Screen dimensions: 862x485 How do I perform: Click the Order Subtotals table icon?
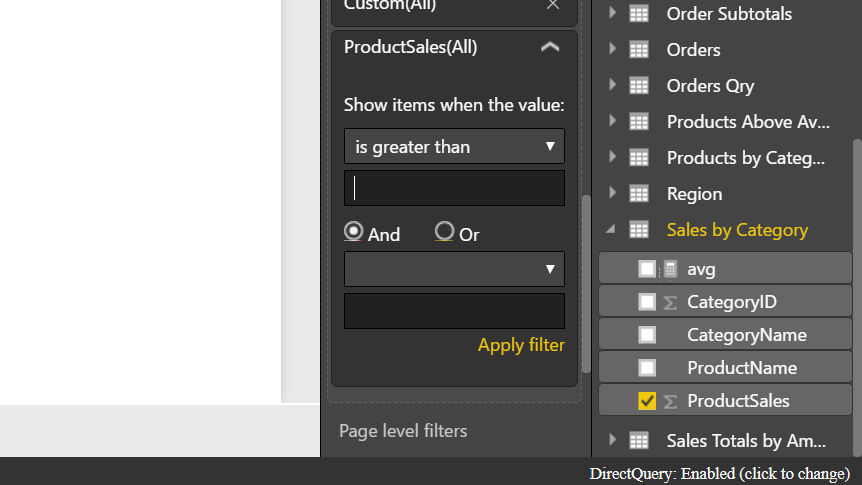[x=639, y=14]
